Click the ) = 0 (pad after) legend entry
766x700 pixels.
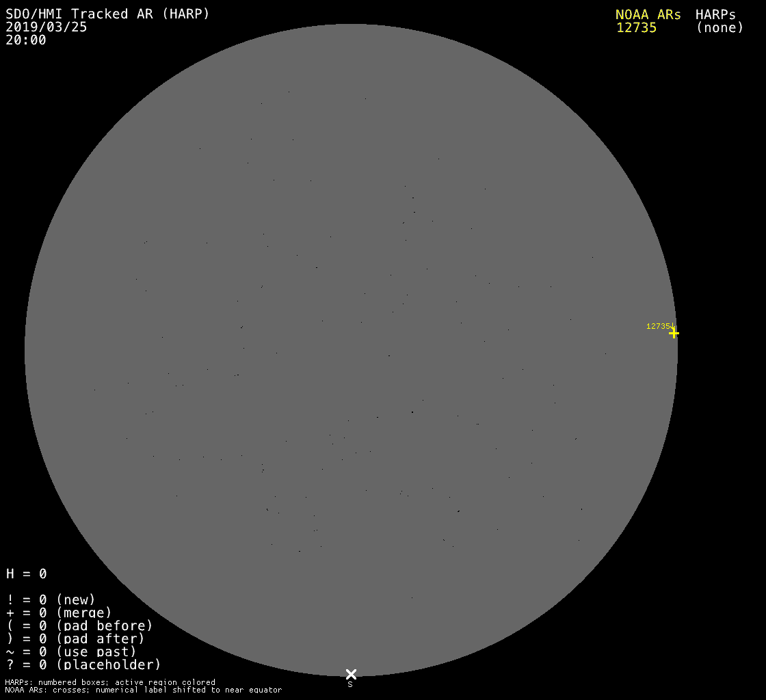pyautogui.click(x=75, y=638)
